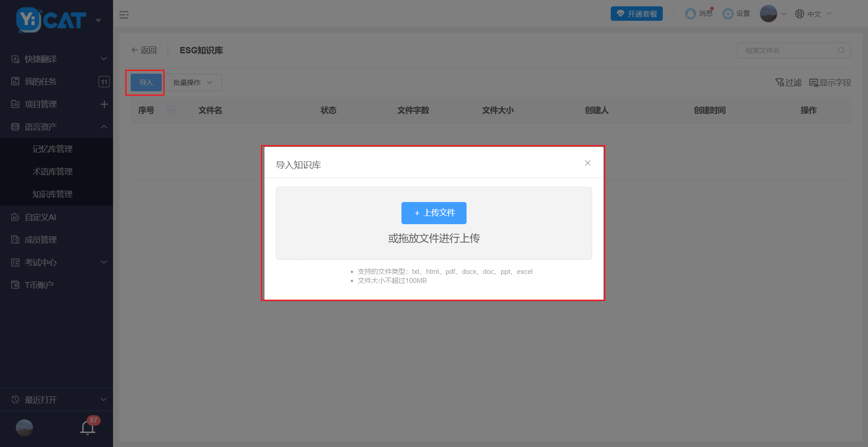The height and width of the screenshot is (447, 868).
Task: Click the sidebar collapse hamburger icon
Action: (x=124, y=15)
